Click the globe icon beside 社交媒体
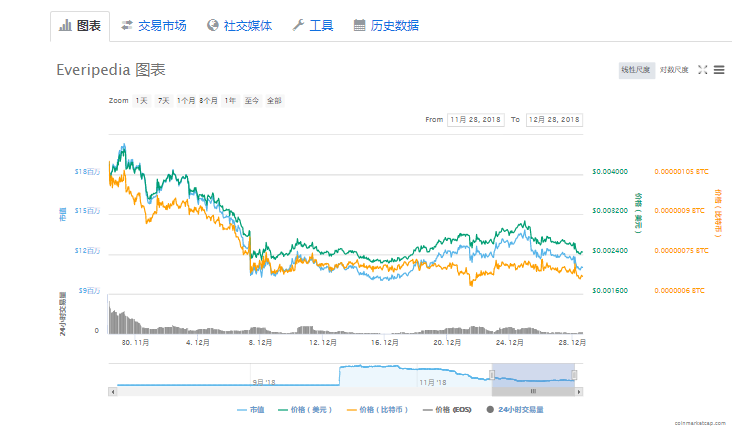The height and width of the screenshot is (442, 751). pos(213,25)
